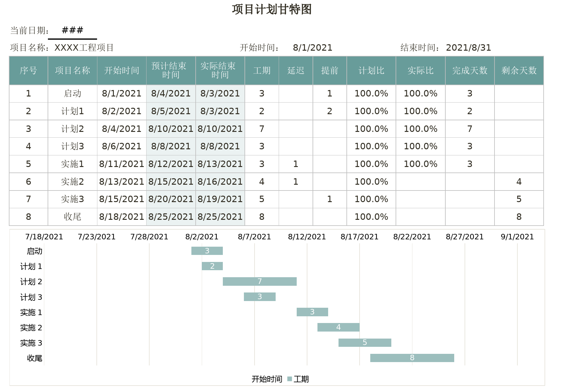Select the start time value 8/1/2021 in header

tap(313, 48)
